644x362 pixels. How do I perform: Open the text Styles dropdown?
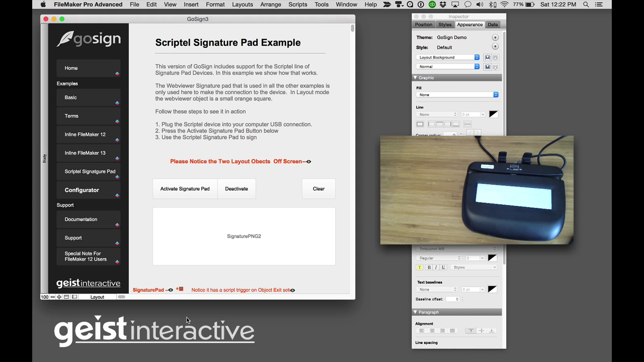click(474, 267)
